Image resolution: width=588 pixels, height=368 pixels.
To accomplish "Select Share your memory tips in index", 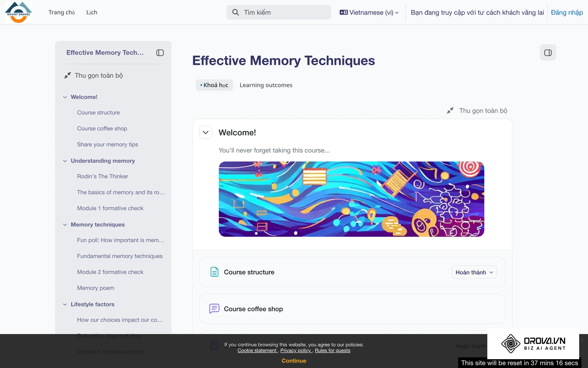I will [x=108, y=145].
